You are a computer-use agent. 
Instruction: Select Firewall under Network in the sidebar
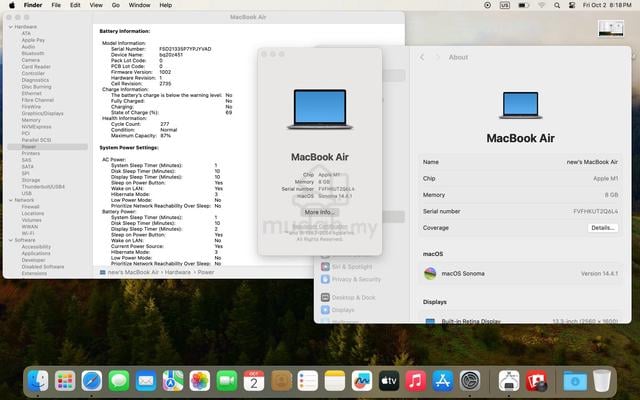pyautogui.click(x=30, y=207)
